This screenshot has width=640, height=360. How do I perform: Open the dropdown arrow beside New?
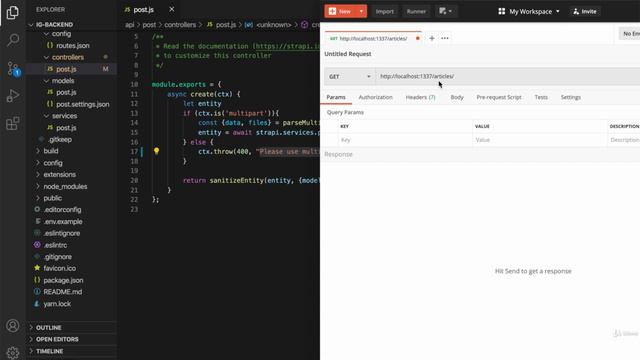(361, 11)
